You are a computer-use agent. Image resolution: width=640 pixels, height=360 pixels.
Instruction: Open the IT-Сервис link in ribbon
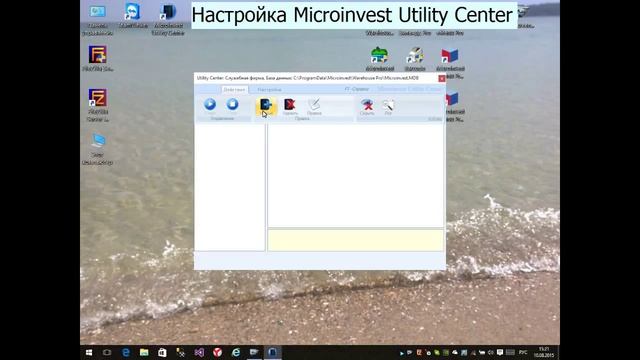[357, 89]
